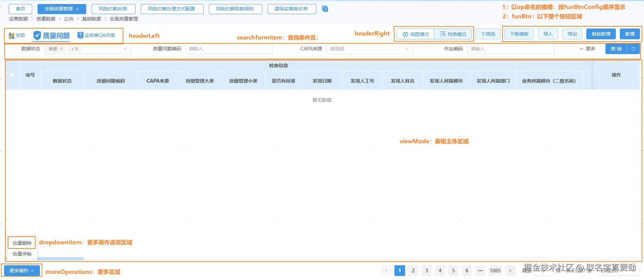Switch to the 星级实操报名表 tab
The image size is (644, 280).
[291, 9]
